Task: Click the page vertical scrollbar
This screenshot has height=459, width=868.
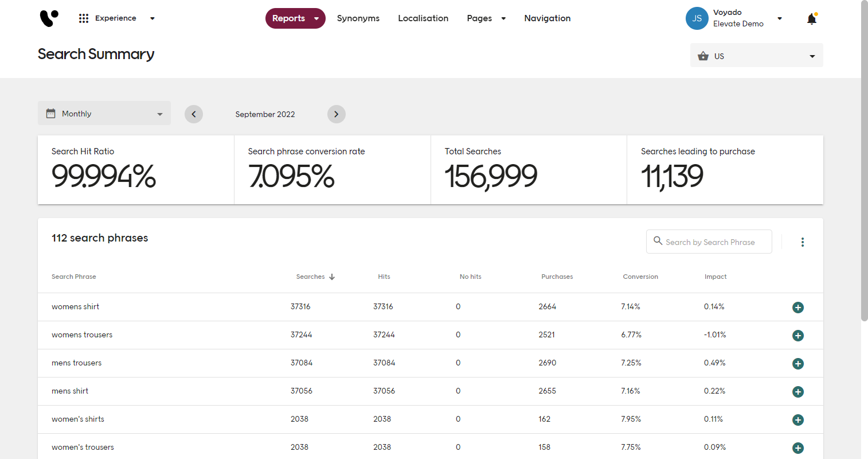Action: click(x=865, y=161)
